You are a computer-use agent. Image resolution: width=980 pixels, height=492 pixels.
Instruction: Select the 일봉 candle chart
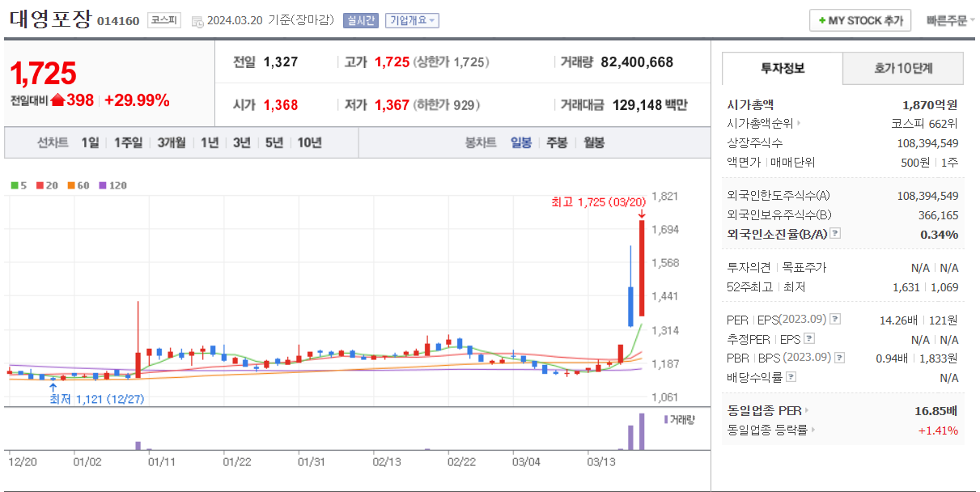[x=520, y=142]
